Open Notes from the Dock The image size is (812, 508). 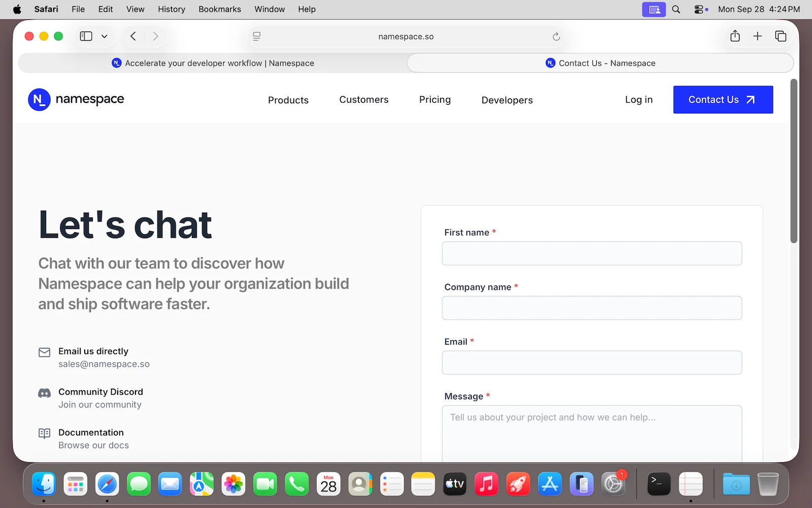[423, 484]
